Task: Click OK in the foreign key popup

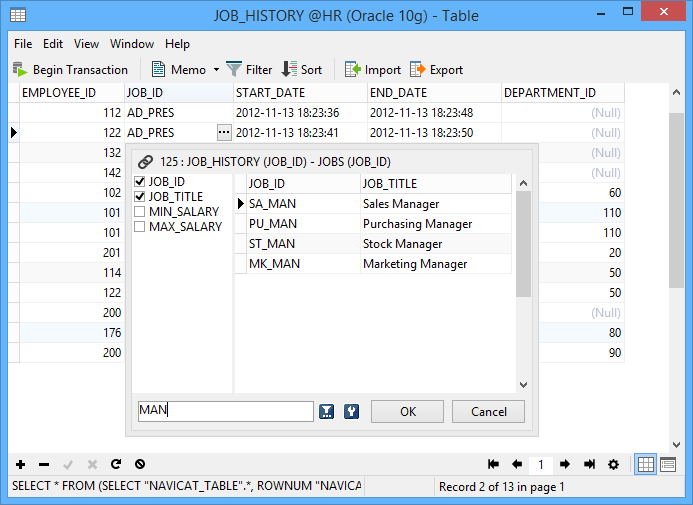Action: (407, 412)
